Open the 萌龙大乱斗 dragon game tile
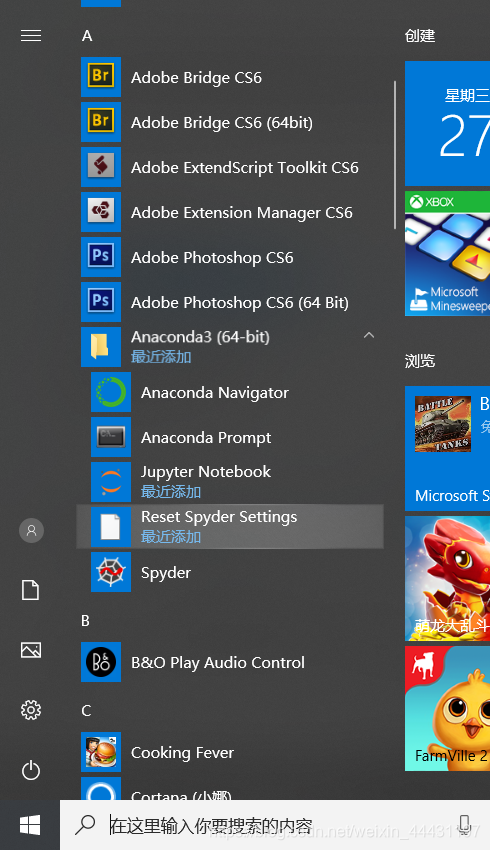This screenshot has height=850, width=490. coord(447,578)
